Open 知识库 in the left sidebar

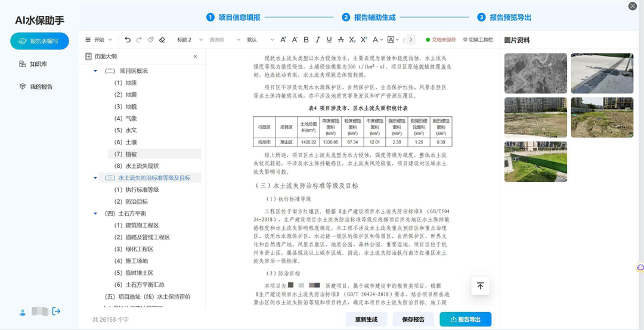pos(38,64)
